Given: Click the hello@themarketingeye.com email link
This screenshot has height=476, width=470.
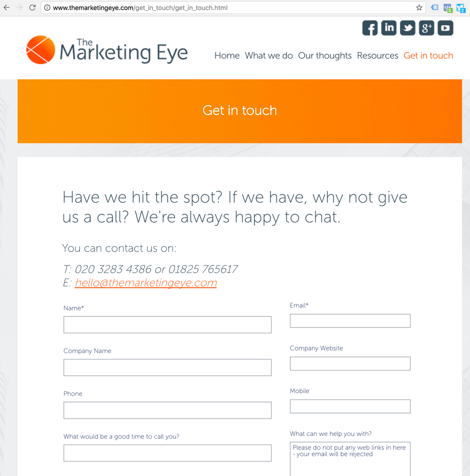Looking at the screenshot, I should pyautogui.click(x=145, y=282).
